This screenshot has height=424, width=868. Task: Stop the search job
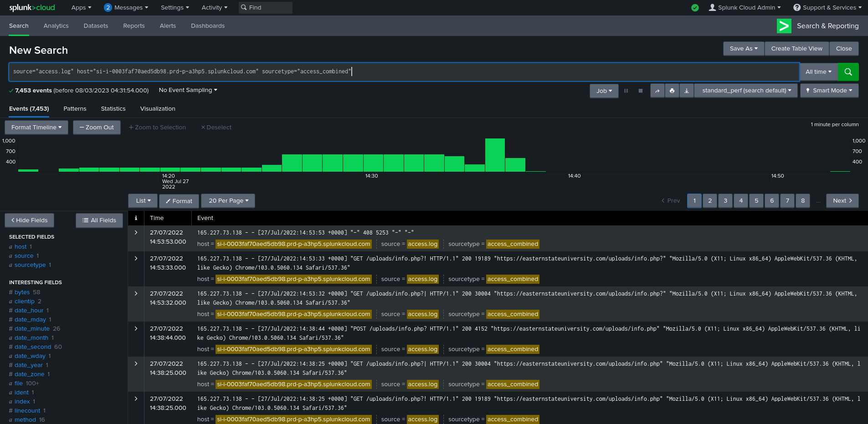coord(641,91)
